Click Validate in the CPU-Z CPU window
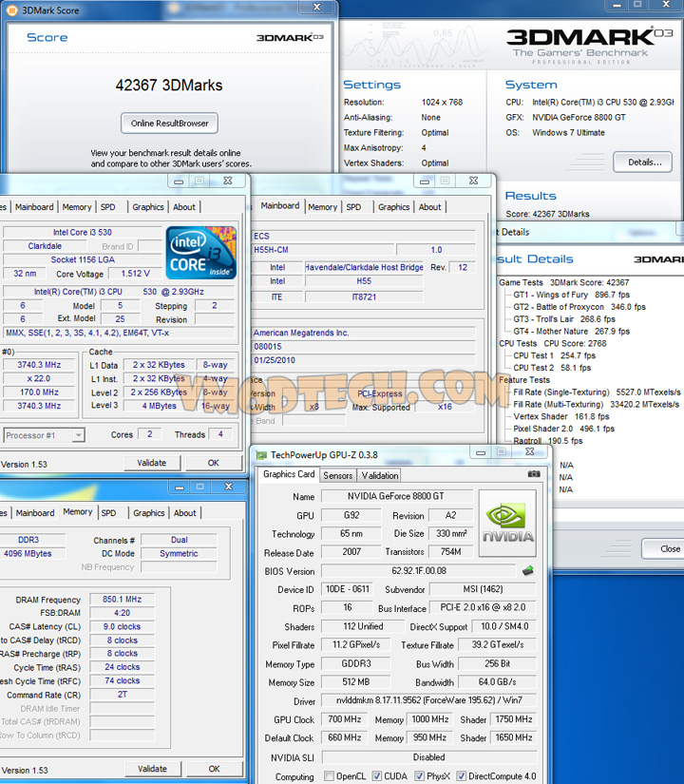 pyautogui.click(x=151, y=463)
